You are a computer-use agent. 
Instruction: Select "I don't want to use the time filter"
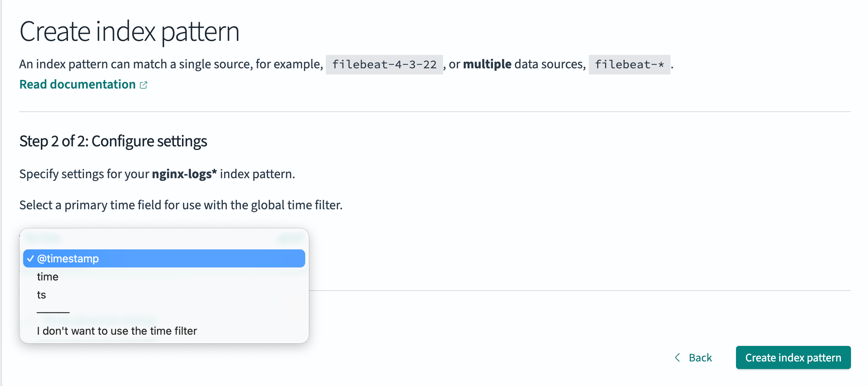pyautogui.click(x=117, y=331)
